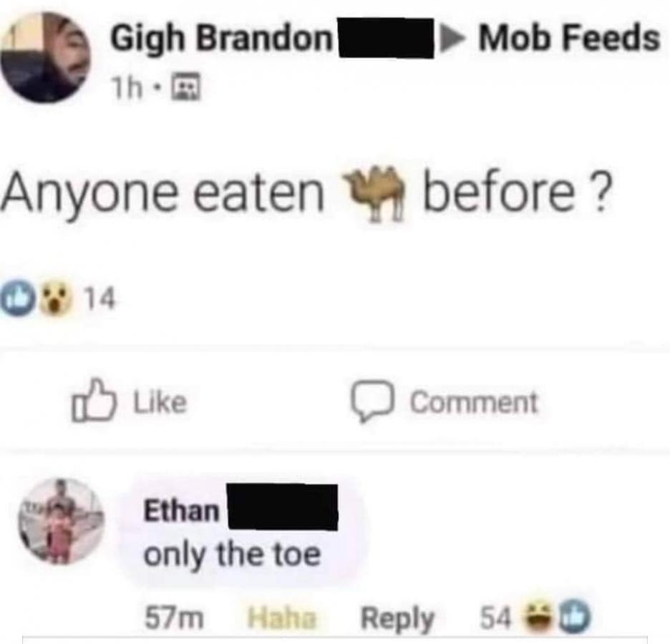
Task: Open the 57m comment timestamp
Action: 174,619
